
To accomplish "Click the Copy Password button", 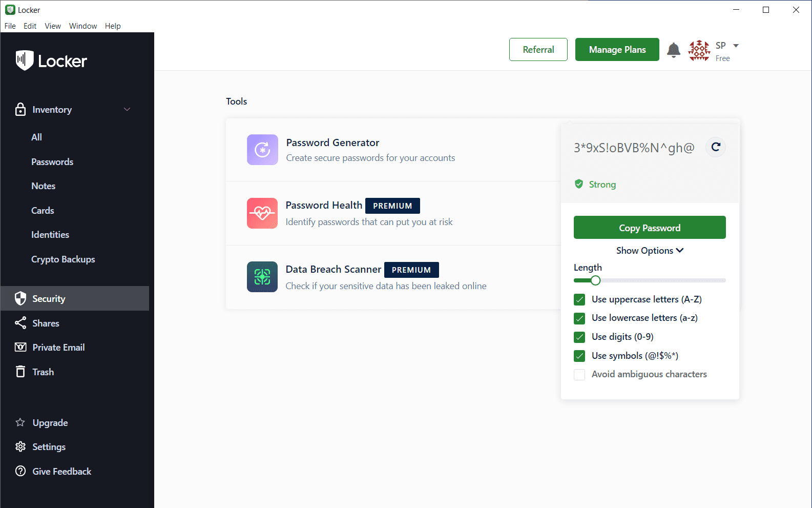I will tap(650, 227).
